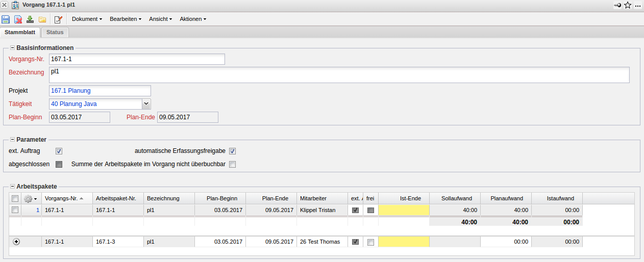Image resolution: width=644 pixels, height=262 pixels.
Task: Open the Tätigkeit dropdown list
Action: click(146, 104)
